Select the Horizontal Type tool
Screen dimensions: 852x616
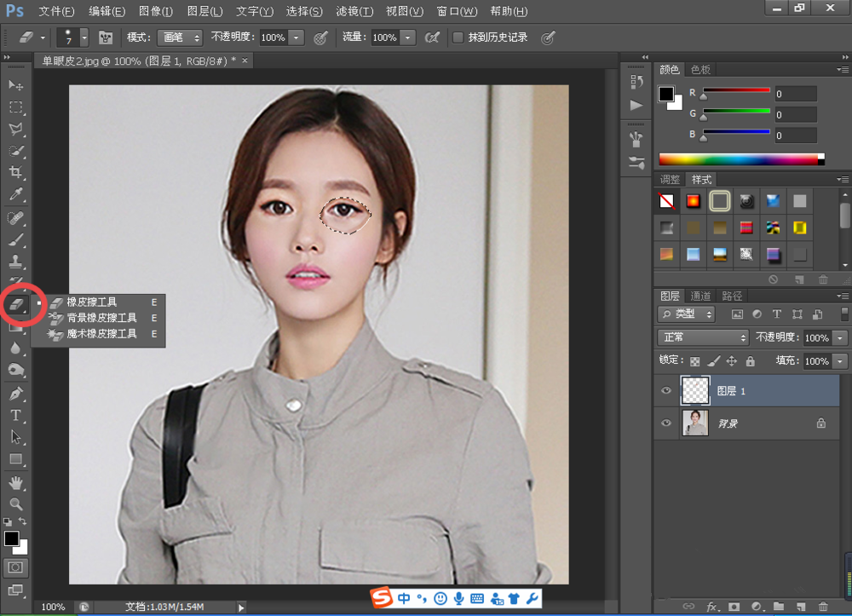[x=15, y=415]
